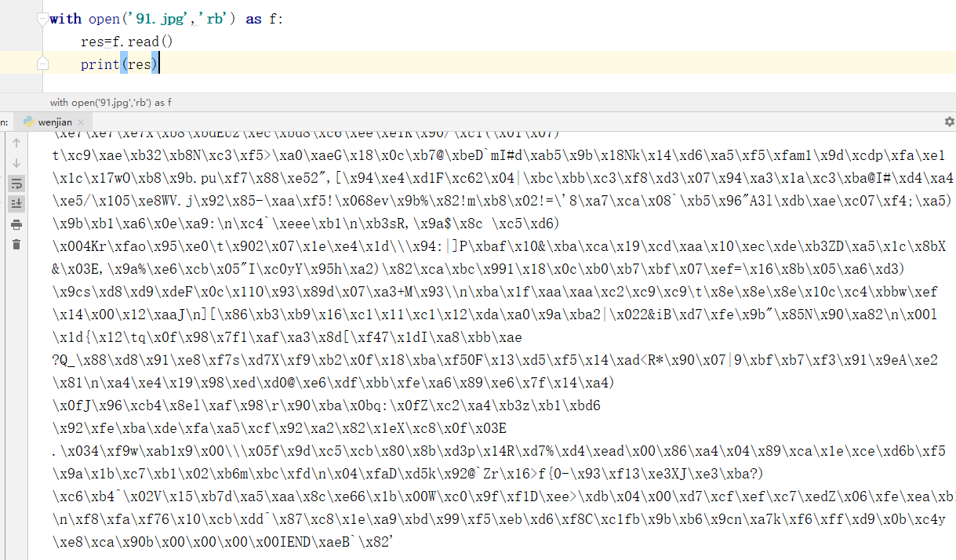Open run panel settings gear
The width and height of the screenshot is (956, 560).
click(x=949, y=122)
